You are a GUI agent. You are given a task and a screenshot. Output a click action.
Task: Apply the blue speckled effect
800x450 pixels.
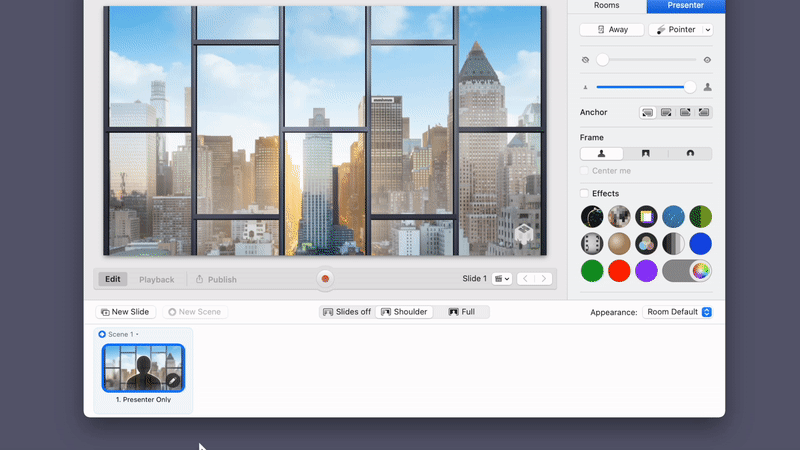[673, 217]
